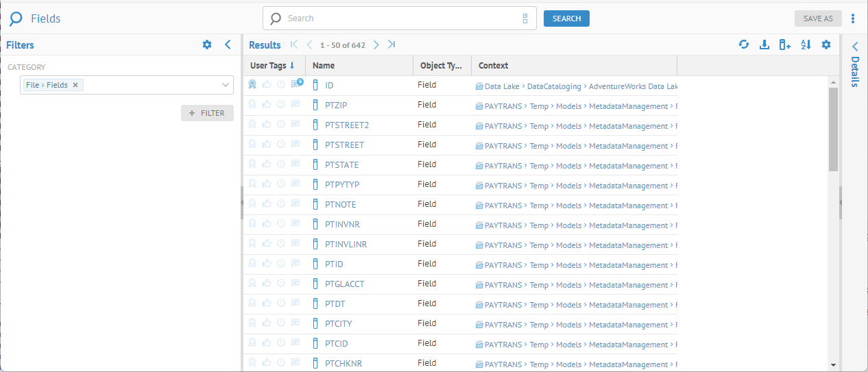Image resolution: width=868 pixels, height=372 pixels.
Task: Click the three-dot menu beside Save As
Action: (853, 18)
